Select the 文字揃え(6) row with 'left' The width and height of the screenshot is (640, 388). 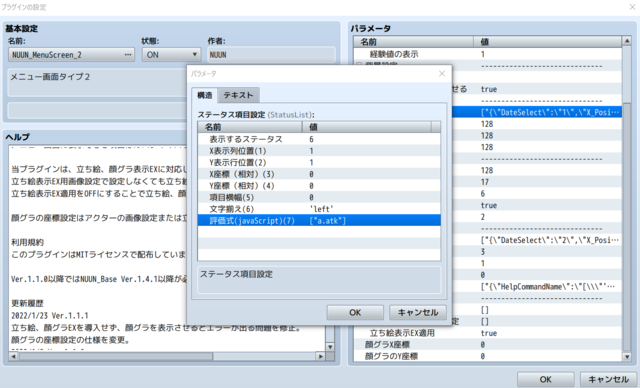click(x=319, y=209)
